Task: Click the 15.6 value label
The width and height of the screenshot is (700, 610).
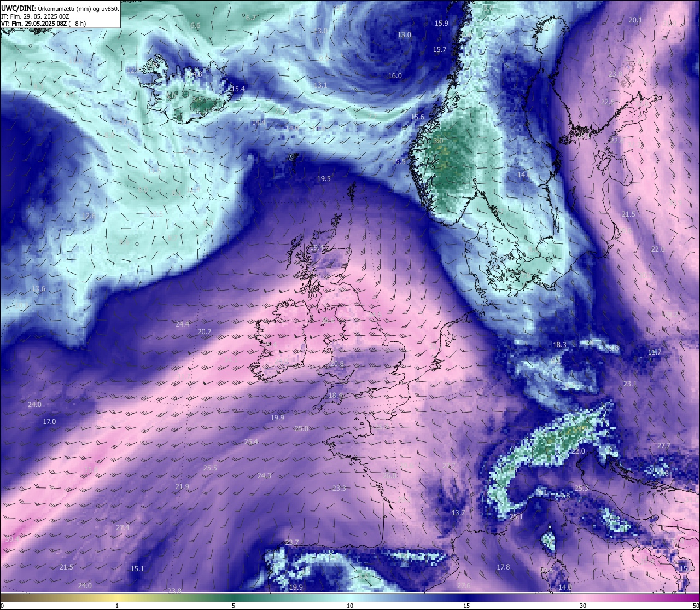Action: pyautogui.click(x=417, y=117)
